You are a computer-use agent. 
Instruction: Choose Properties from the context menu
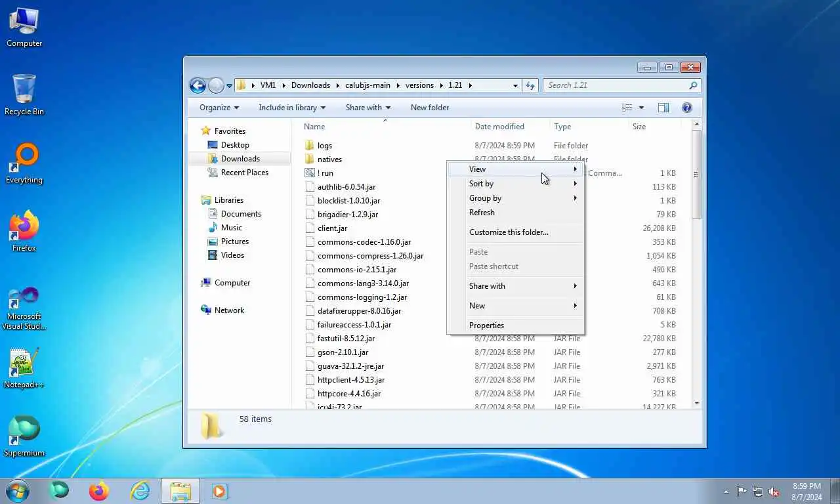pyautogui.click(x=515, y=325)
